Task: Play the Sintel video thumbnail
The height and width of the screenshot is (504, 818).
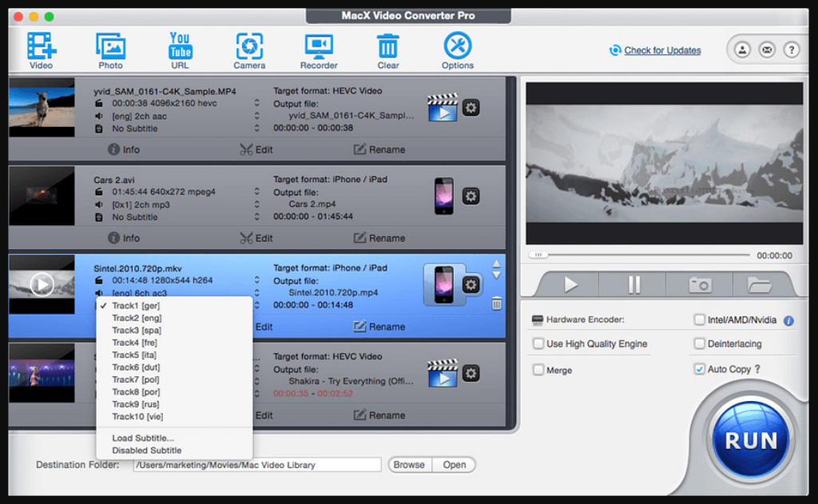Action: pyautogui.click(x=42, y=285)
